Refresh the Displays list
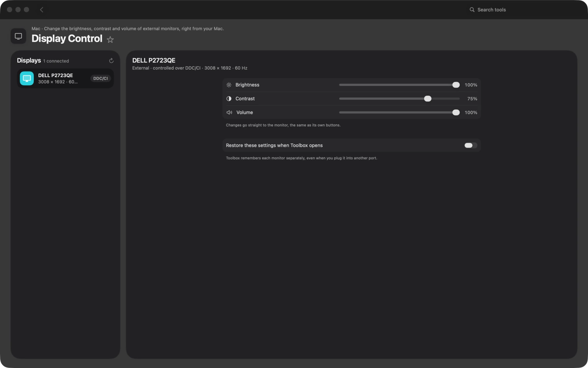The height and width of the screenshot is (368, 588). (x=111, y=61)
